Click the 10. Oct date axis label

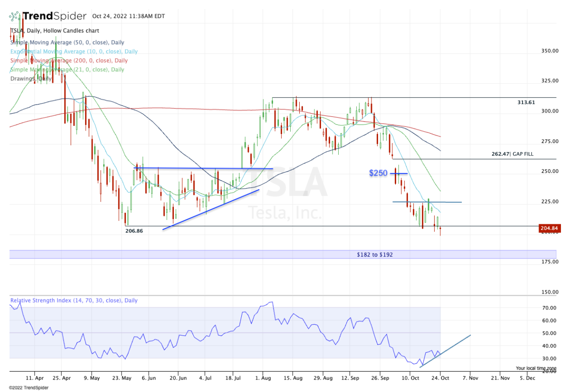[411, 379]
